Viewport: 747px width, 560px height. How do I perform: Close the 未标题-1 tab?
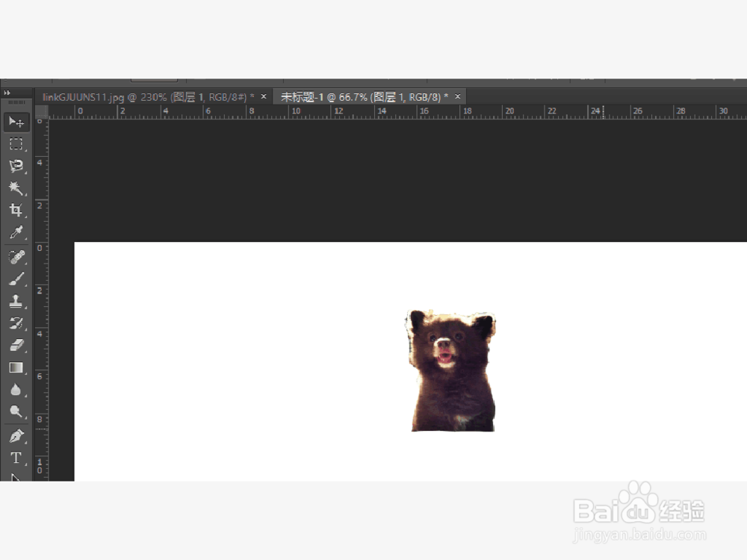click(x=457, y=96)
